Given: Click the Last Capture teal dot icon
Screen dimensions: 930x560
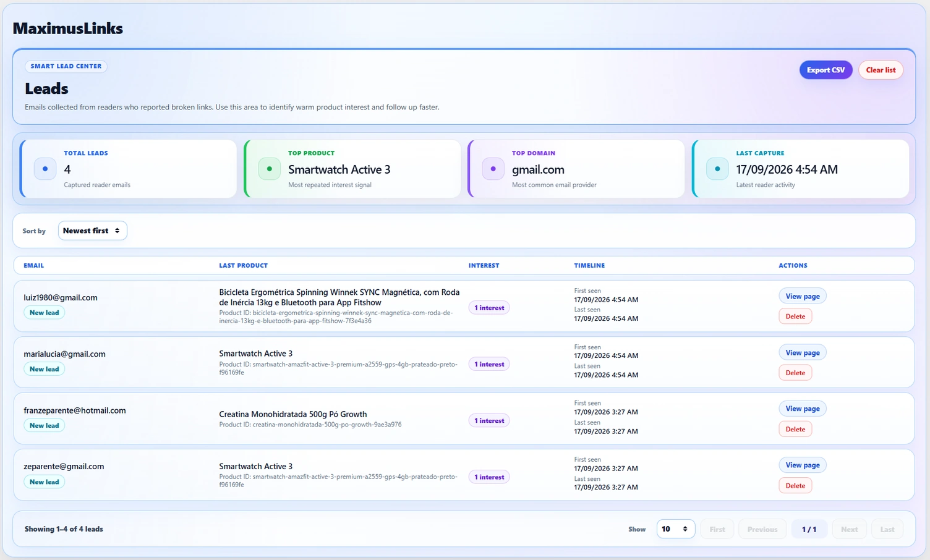Looking at the screenshot, I should (717, 169).
